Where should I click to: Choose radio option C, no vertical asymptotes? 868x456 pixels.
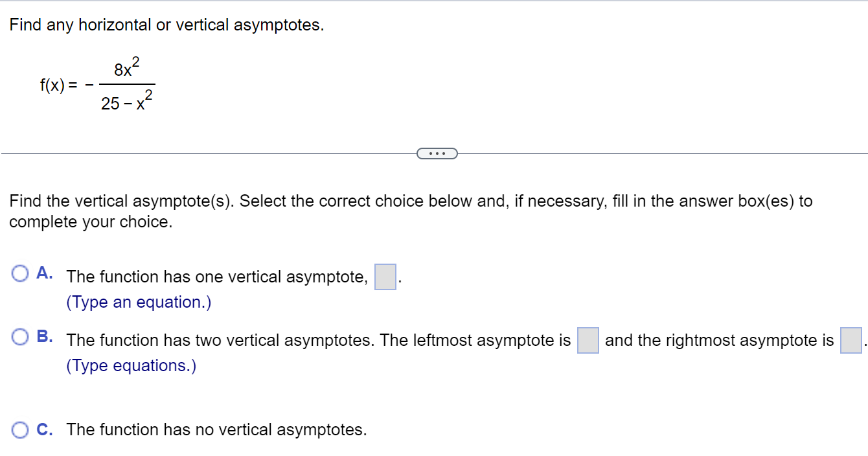coord(20,429)
